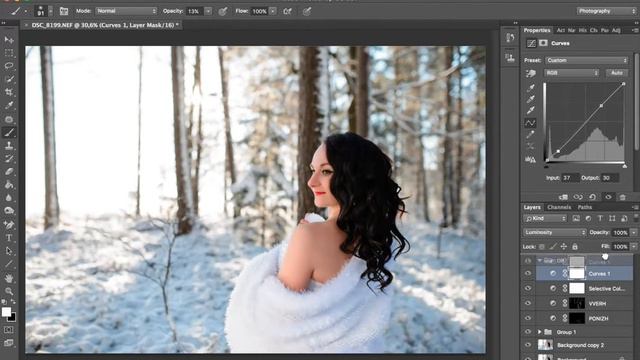Select the Brush tool in left toolbar
Image resolution: width=640 pixels, height=360 pixels.
[x=9, y=132]
